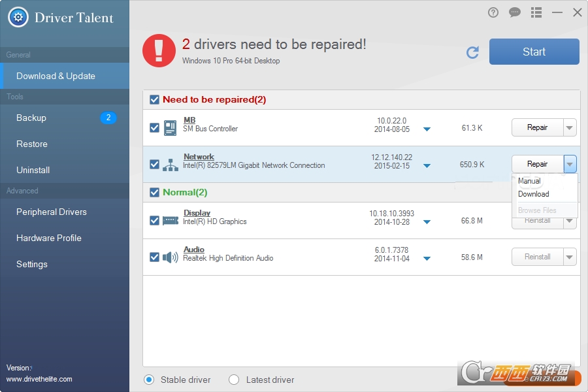Open the Display driver link

[x=197, y=213]
